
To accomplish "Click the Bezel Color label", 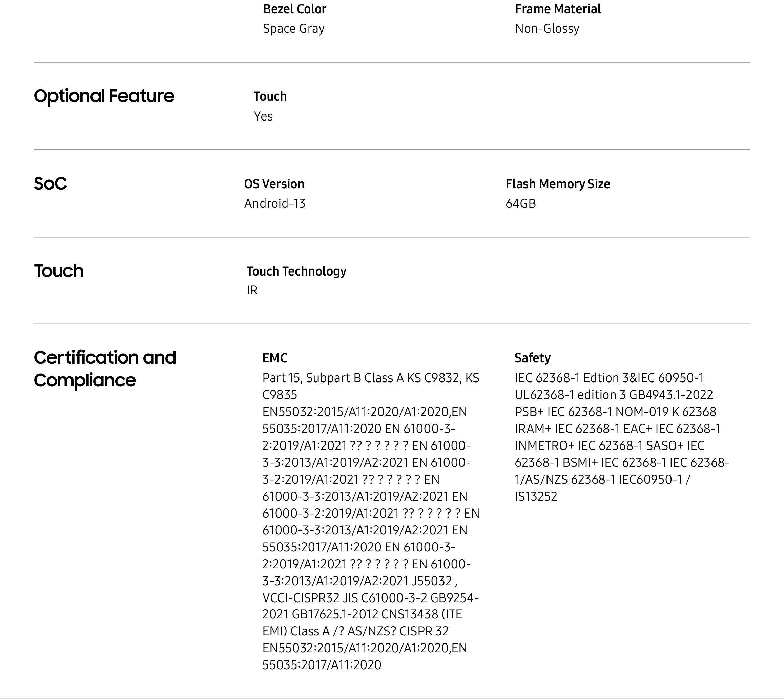I will point(294,9).
